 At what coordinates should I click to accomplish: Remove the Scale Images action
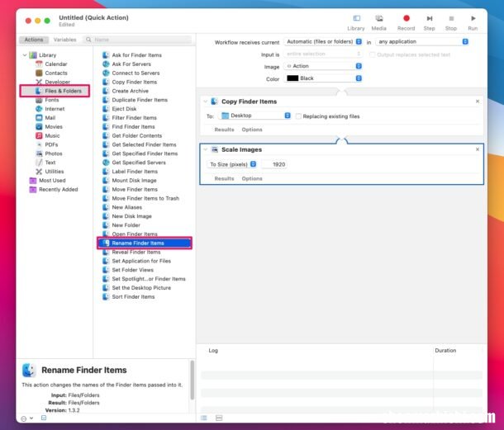pyautogui.click(x=478, y=149)
